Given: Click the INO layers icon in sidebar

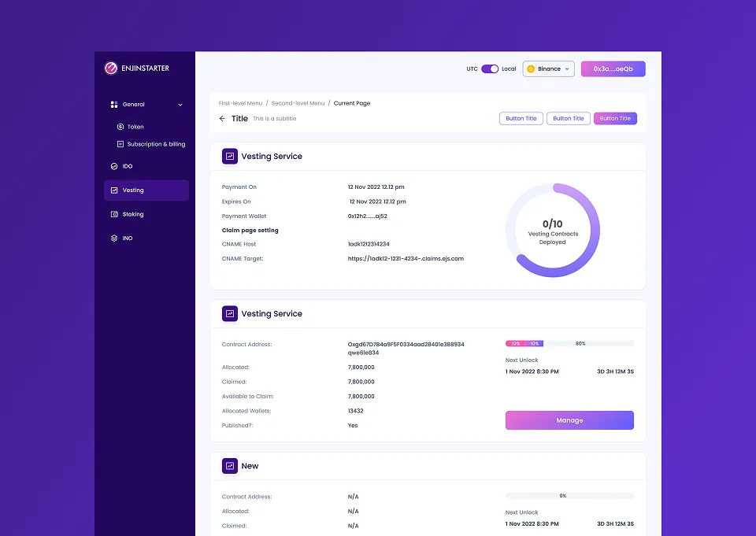Looking at the screenshot, I should coord(114,238).
